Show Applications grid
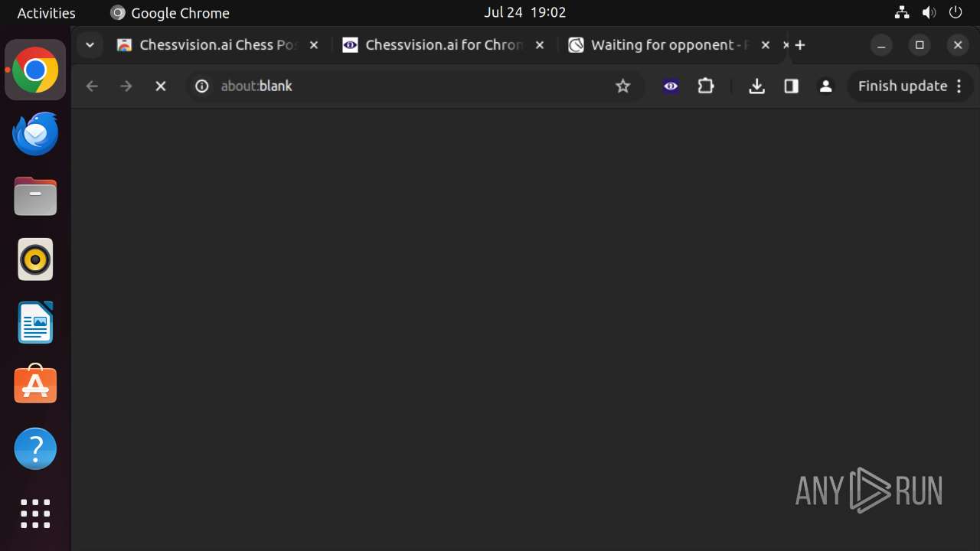Viewport: 980px width, 551px height. (x=35, y=514)
